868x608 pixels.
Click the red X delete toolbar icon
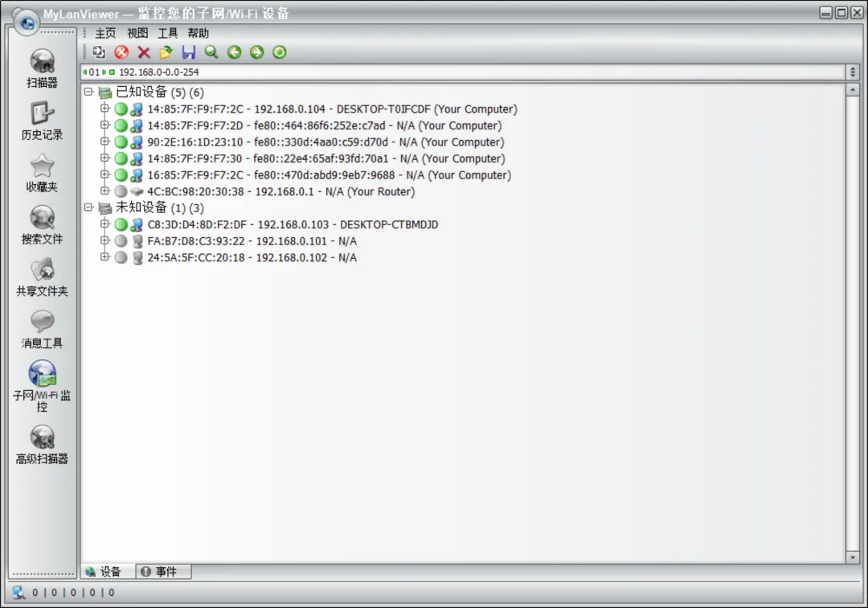point(144,52)
